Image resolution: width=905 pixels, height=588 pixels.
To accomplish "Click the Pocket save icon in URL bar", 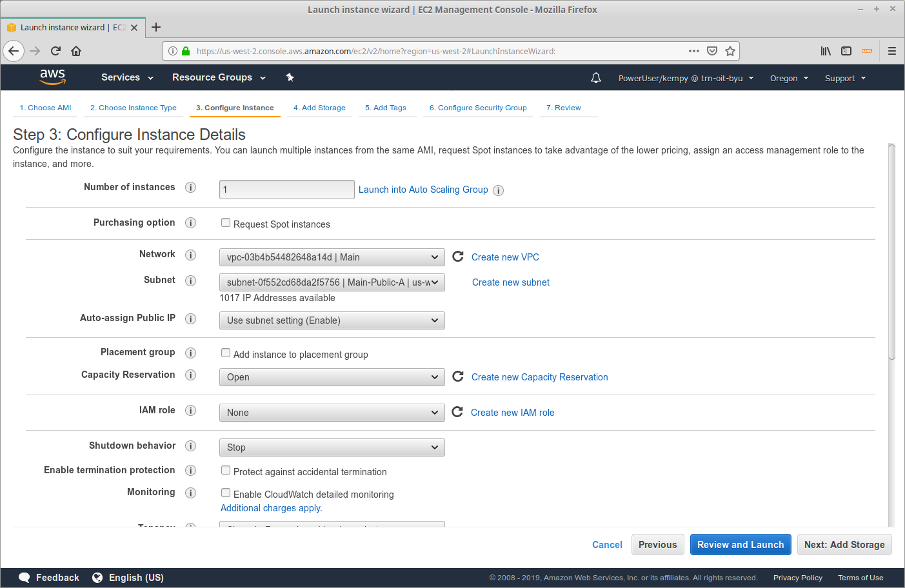I will (712, 51).
